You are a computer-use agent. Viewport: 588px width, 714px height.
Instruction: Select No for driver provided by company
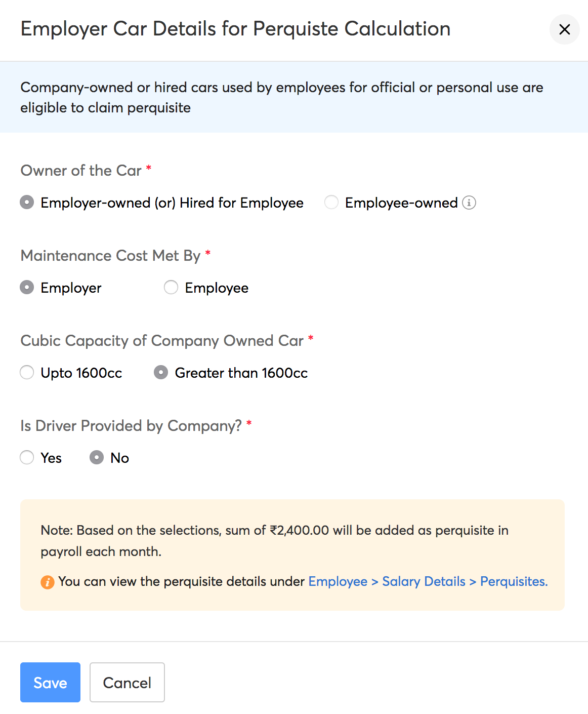pos(96,457)
